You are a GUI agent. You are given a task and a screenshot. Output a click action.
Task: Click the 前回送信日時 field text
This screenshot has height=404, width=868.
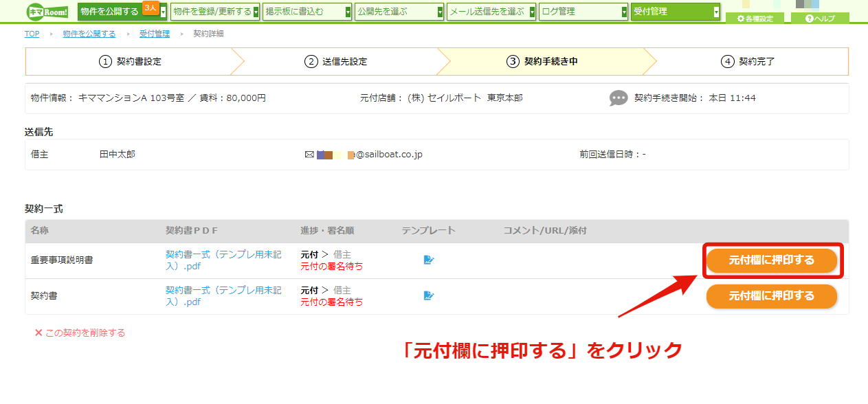coord(612,155)
